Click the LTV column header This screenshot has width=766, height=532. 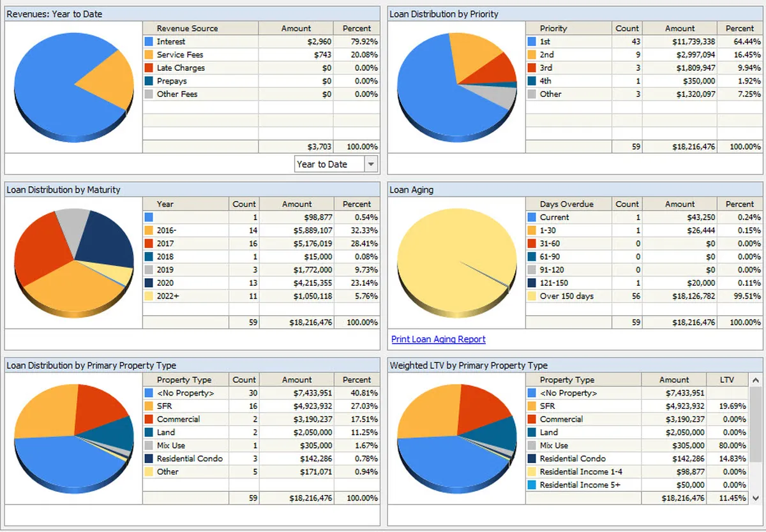727,380
